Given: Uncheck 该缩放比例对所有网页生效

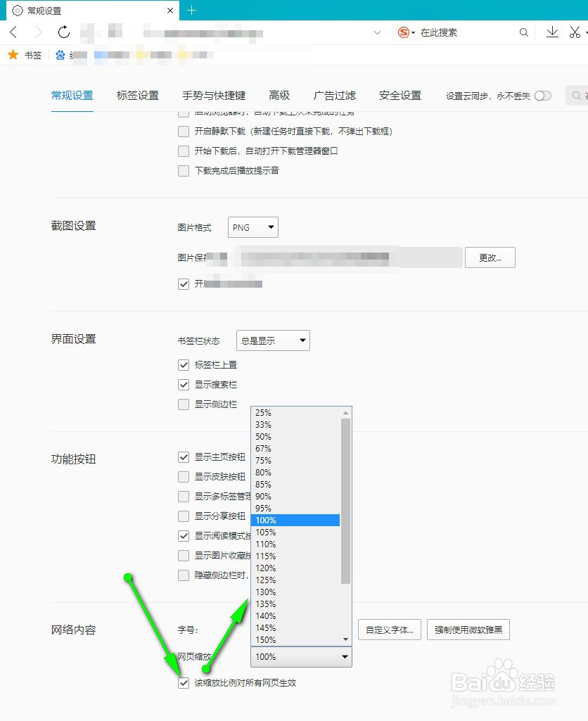Looking at the screenshot, I should [183, 682].
